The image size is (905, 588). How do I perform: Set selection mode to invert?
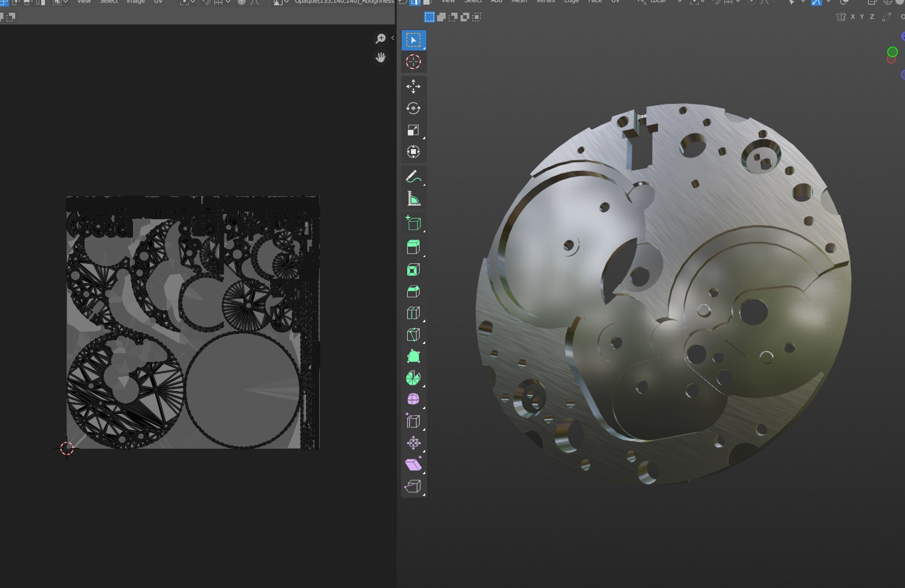(465, 17)
